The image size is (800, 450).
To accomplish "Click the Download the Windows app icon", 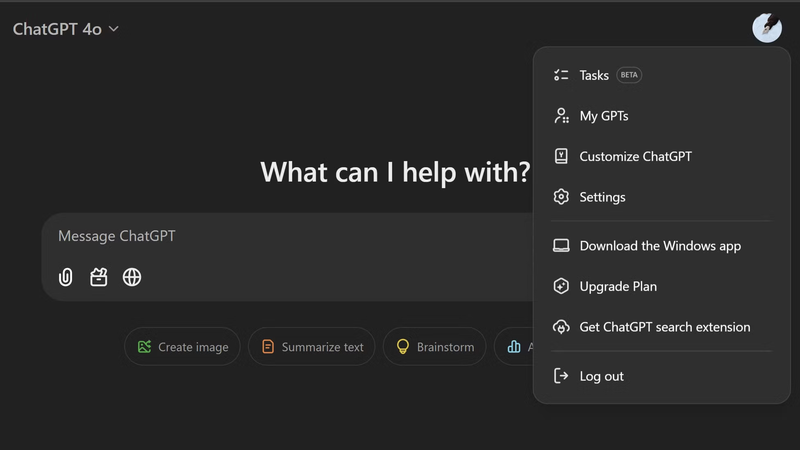I will pyautogui.click(x=561, y=246).
